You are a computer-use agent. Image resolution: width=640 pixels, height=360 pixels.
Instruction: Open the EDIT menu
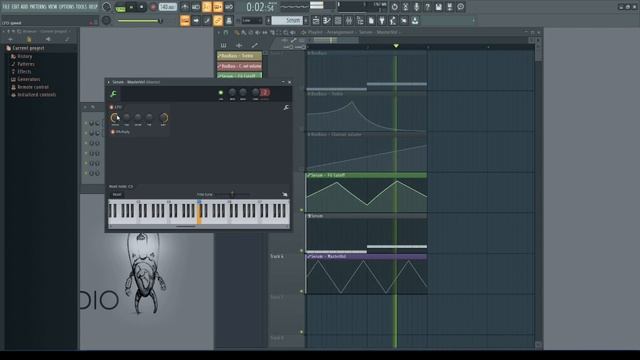pos(16,7)
